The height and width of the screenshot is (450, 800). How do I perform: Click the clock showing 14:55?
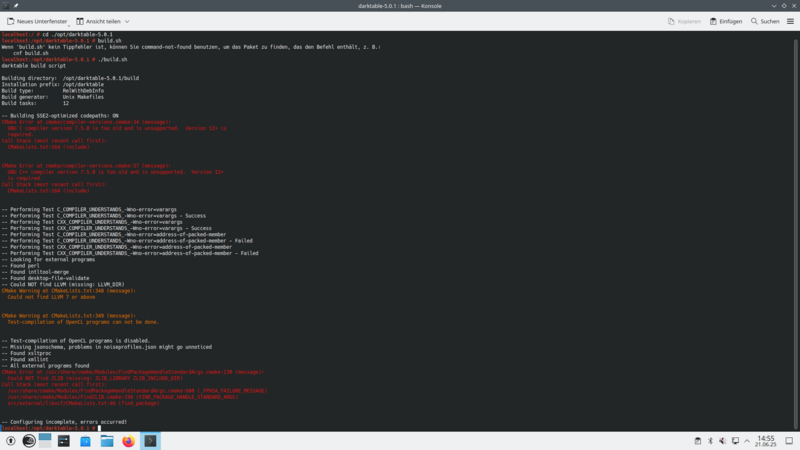(766, 441)
